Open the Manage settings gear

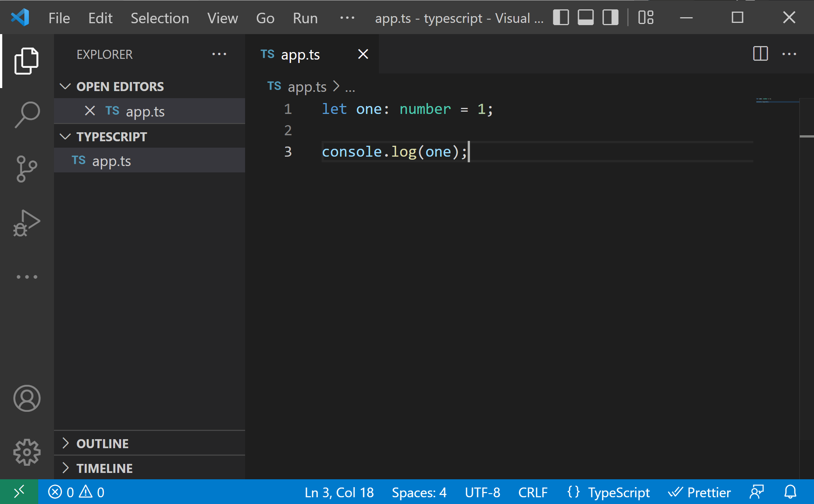click(x=27, y=452)
